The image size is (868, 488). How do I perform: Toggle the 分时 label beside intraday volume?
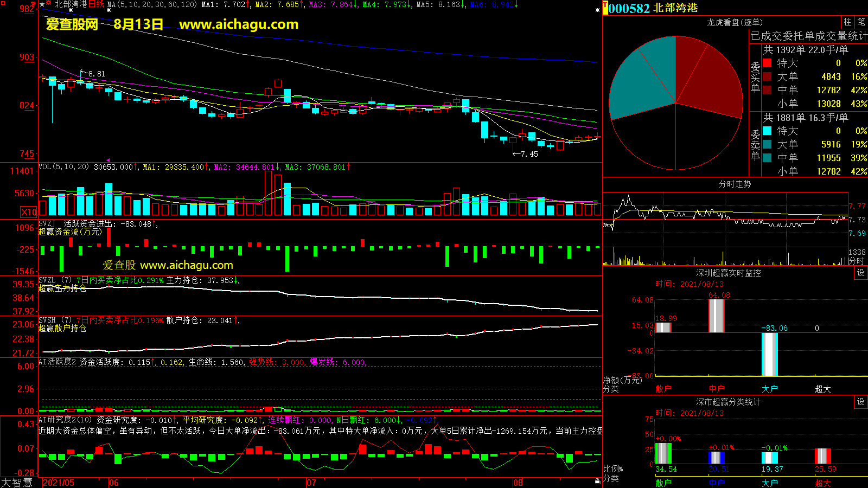pyautogui.click(x=857, y=261)
